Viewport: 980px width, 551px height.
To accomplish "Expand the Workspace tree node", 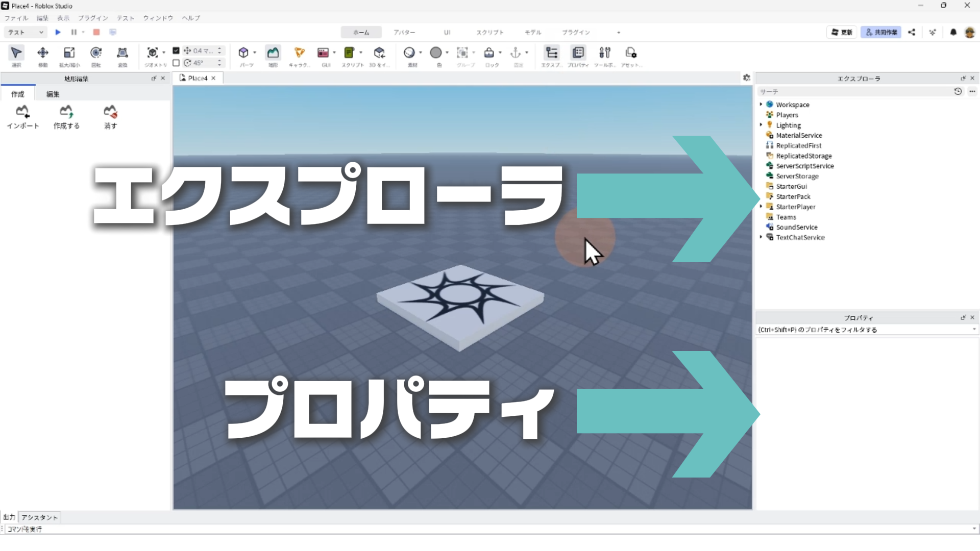I will pyautogui.click(x=761, y=105).
